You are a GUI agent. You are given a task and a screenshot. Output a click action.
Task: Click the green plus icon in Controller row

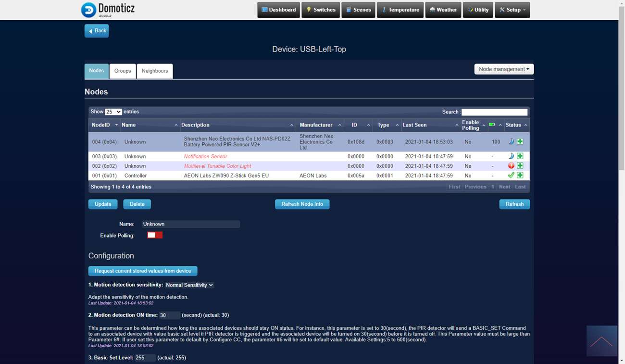(x=520, y=176)
